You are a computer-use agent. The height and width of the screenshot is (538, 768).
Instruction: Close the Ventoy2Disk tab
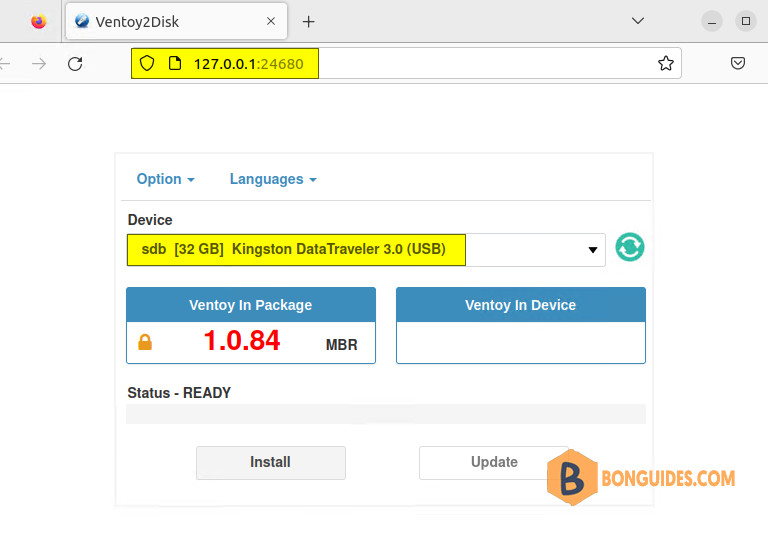click(271, 21)
